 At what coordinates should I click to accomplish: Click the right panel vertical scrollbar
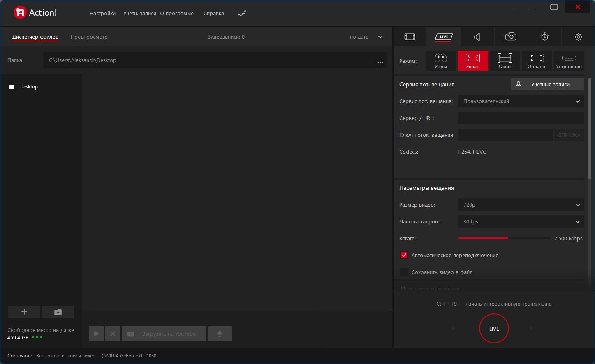(x=590, y=128)
